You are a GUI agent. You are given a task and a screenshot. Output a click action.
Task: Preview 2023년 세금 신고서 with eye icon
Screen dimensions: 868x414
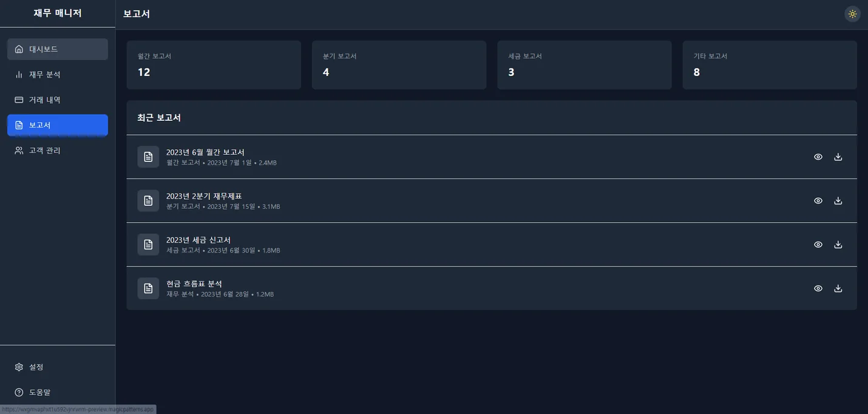(818, 245)
